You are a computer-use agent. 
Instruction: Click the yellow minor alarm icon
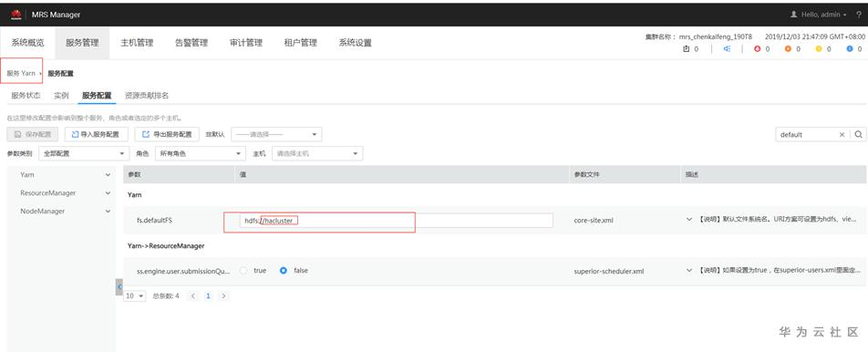coord(819,48)
